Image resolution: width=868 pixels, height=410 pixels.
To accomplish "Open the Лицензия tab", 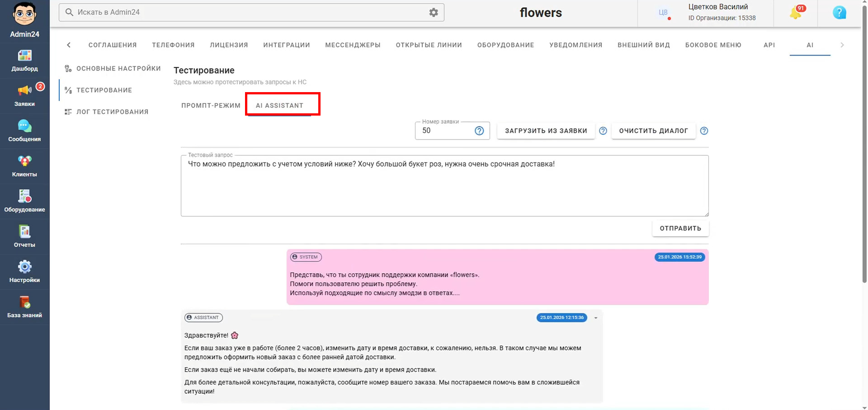I will click(x=229, y=45).
